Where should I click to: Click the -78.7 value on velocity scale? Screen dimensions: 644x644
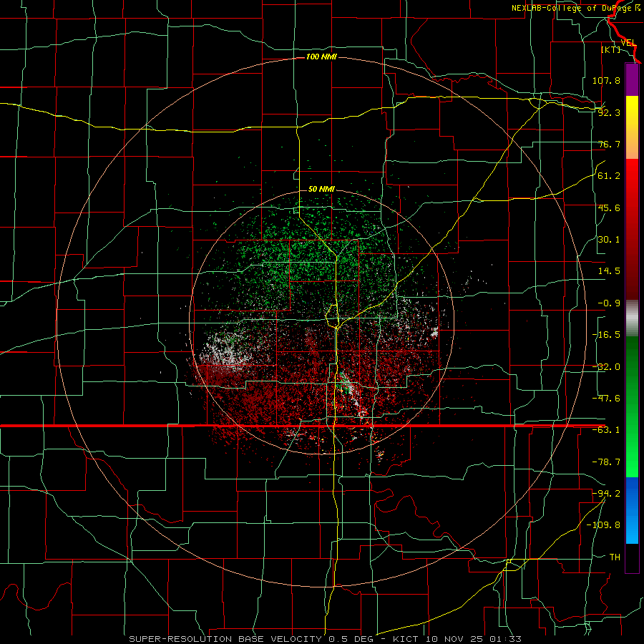pyautogui.click(x=606, y=462)
